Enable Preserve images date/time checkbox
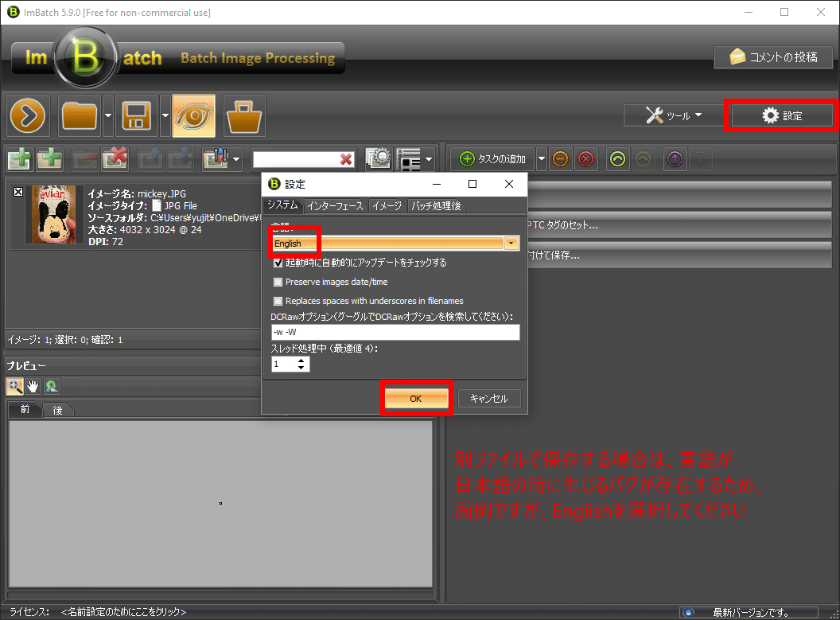This screenshot has height=620, width=840. [x=278, y=282]
